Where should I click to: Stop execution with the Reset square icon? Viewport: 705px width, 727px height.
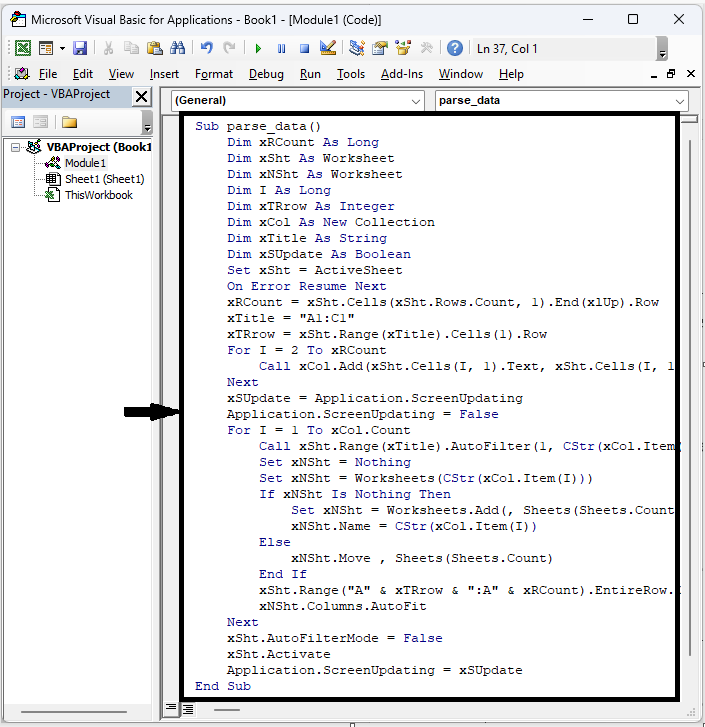(304, 48)
